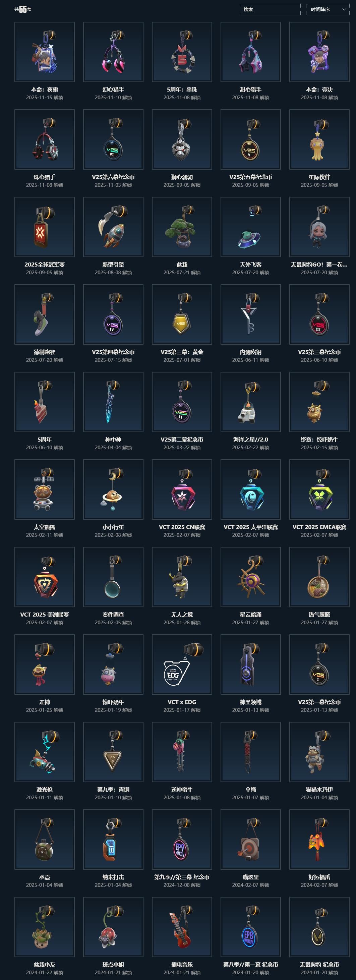Expand the 时间降序 sort dropdown
The width and height of the screenshot is (356, 980).
(x=328, y=9)
